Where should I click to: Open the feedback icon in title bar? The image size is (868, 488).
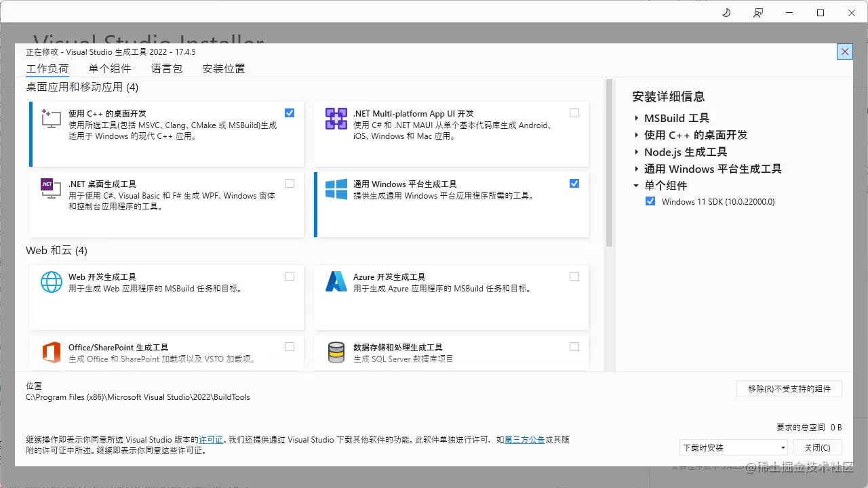pyautogui.click(x=758, y=13)
